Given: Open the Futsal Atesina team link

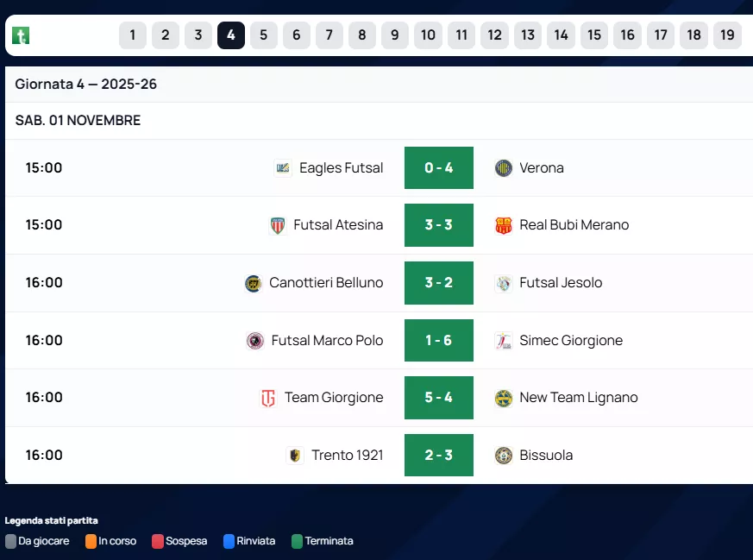Looking at the screenshot, I should click(338, 225).
